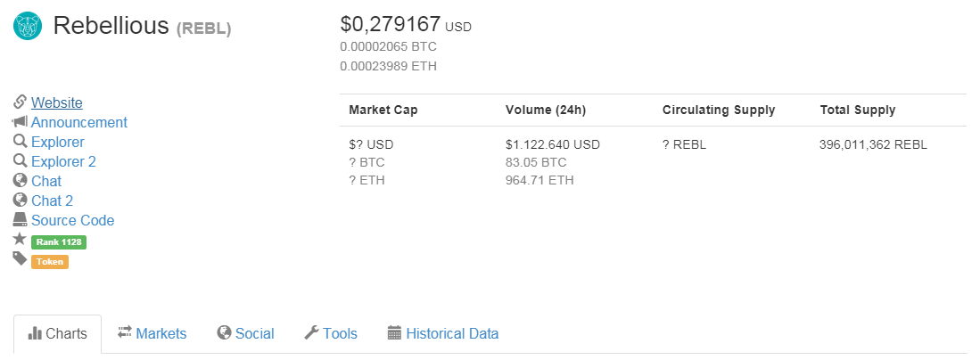Viewport: 980px width, 360px height.
Task: Open the Source Code link
Action: (x=73, y=221)
